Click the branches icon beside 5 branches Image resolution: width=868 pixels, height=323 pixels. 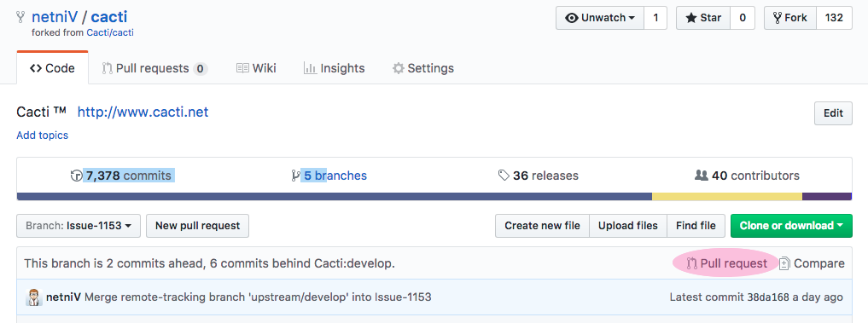click(x=295, y=176)
